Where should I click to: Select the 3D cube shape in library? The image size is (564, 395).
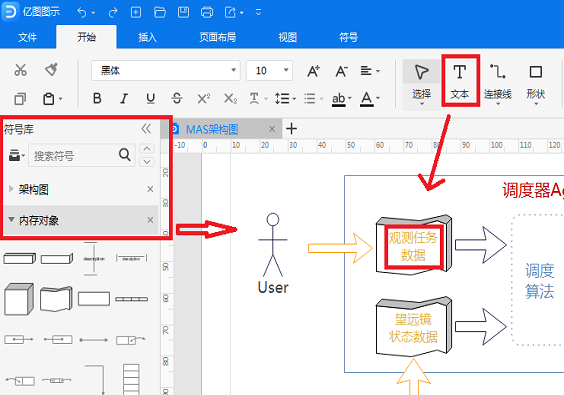(19, 299)
